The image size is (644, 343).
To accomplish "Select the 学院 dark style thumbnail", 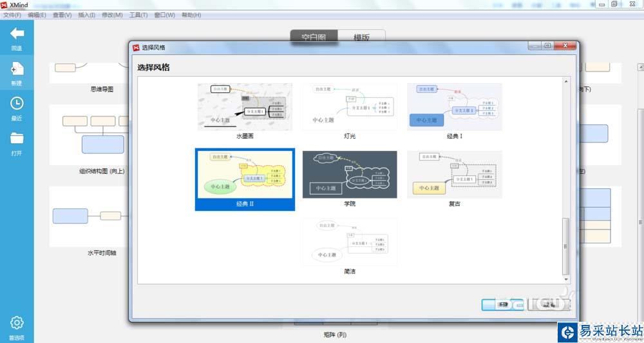I will coord(350,175).
